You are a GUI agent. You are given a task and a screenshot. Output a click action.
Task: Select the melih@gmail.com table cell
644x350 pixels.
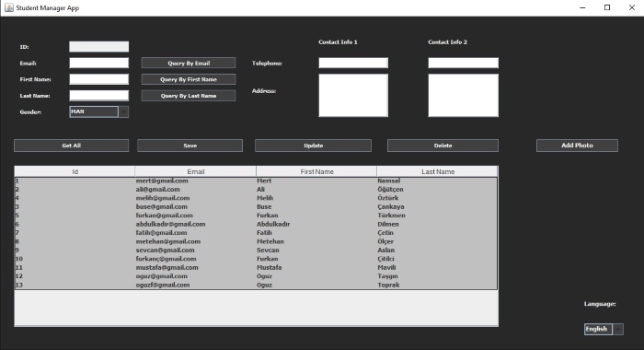click(195, 198)
